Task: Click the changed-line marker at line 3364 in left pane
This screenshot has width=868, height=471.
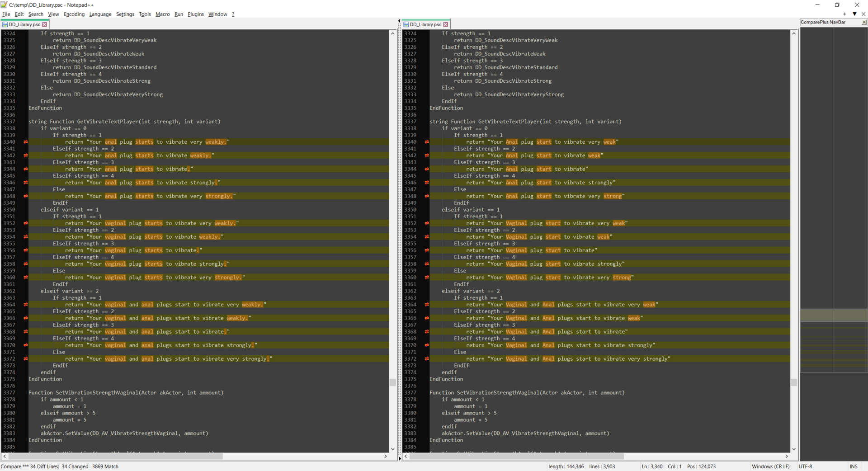Action: [26, 305]
